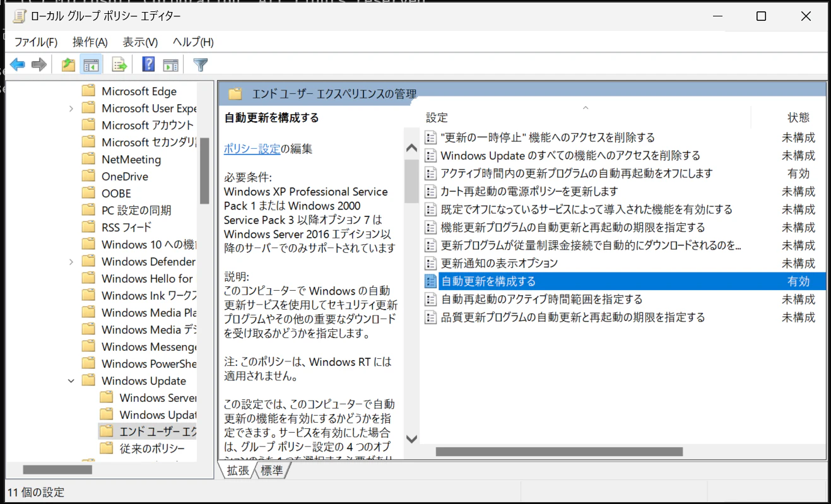Click the ポリシー設定 link
Viewport: 831px width, 504px height.
coord(252,149)
